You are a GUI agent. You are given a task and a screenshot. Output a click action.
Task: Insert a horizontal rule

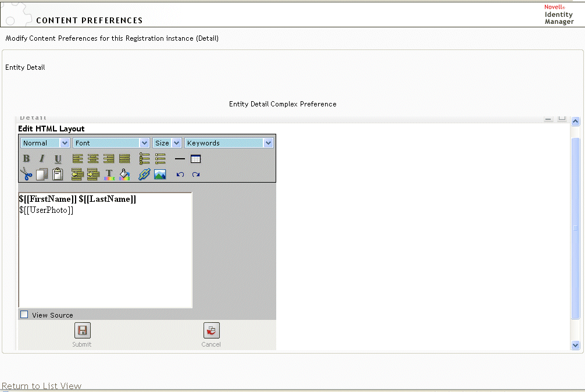[180, 159]
